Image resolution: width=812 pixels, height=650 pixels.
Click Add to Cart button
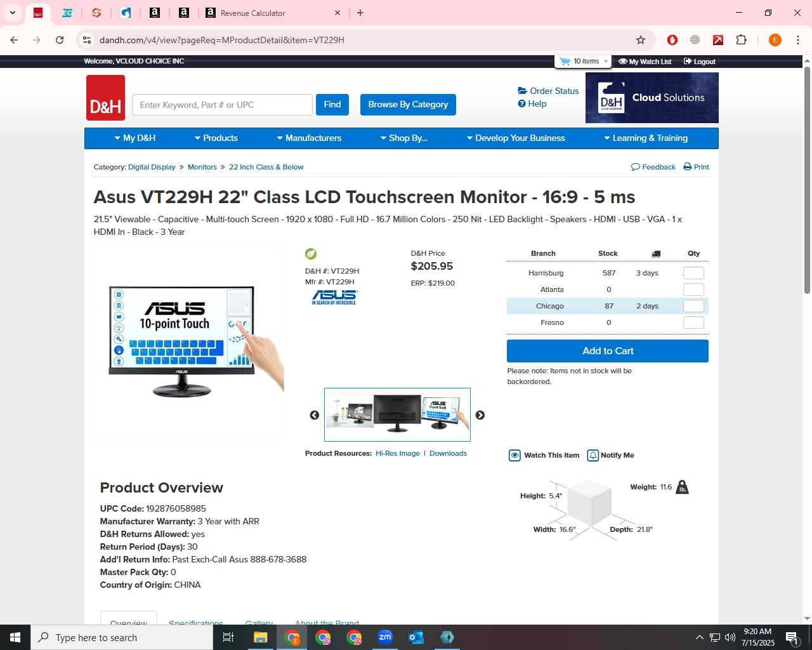(608, 351)
